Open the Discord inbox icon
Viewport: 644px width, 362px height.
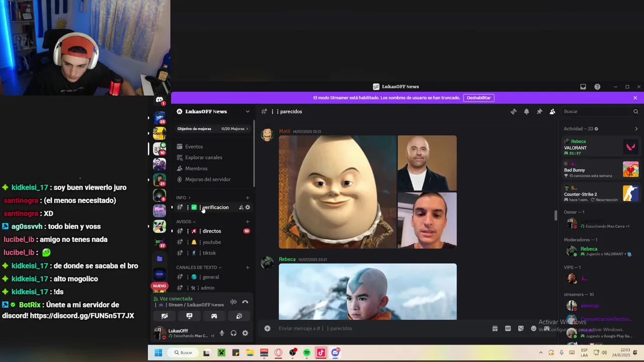tap(583, 86)
